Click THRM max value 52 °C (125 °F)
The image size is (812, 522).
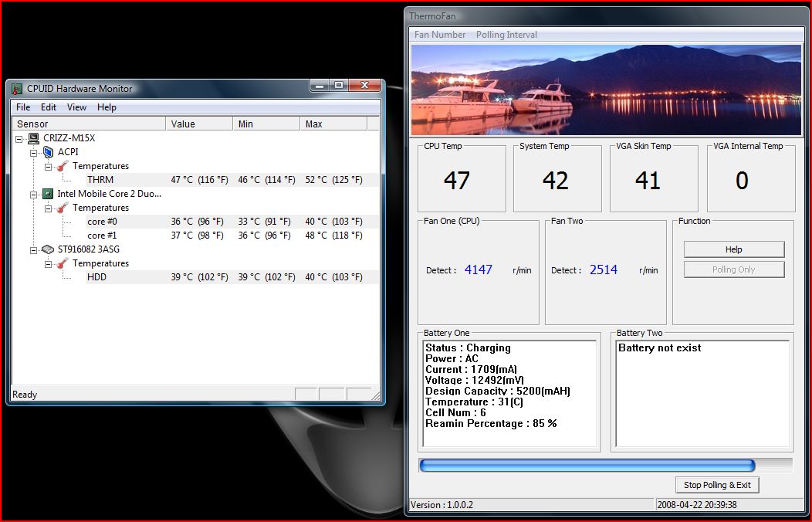[333, 180]
